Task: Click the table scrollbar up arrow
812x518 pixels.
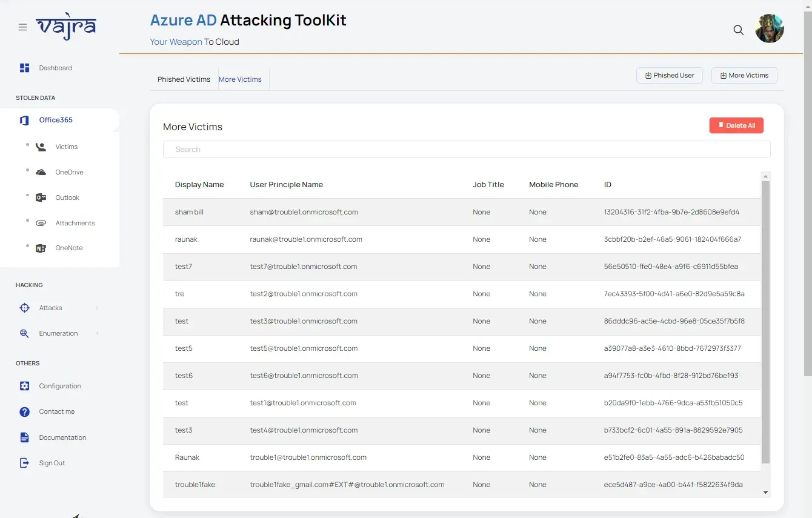Action: [765, 176]
